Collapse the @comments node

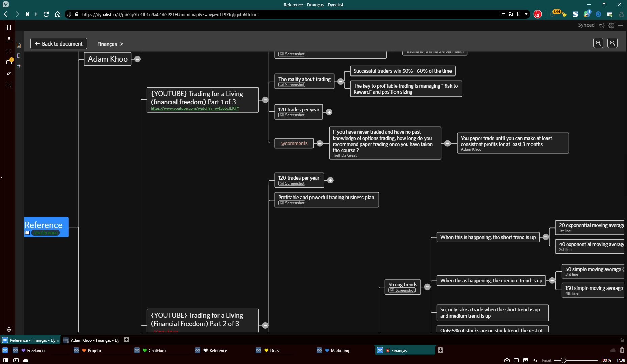(x=320, y=143)
